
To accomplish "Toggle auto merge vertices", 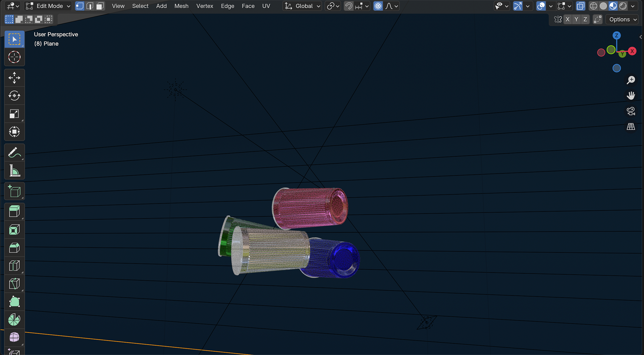I will [598, 19].
